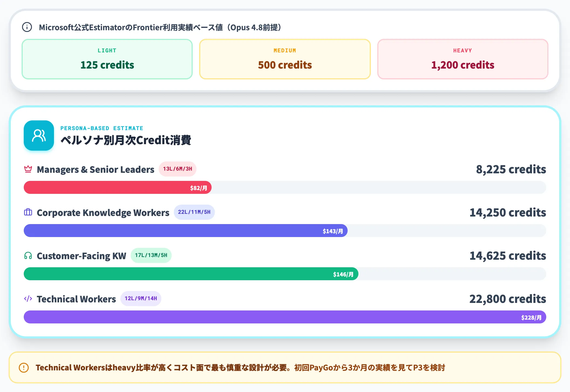This screenshot has width=570, height=392.
Task: Click the teal persona users icon
Action: [39, 136]
